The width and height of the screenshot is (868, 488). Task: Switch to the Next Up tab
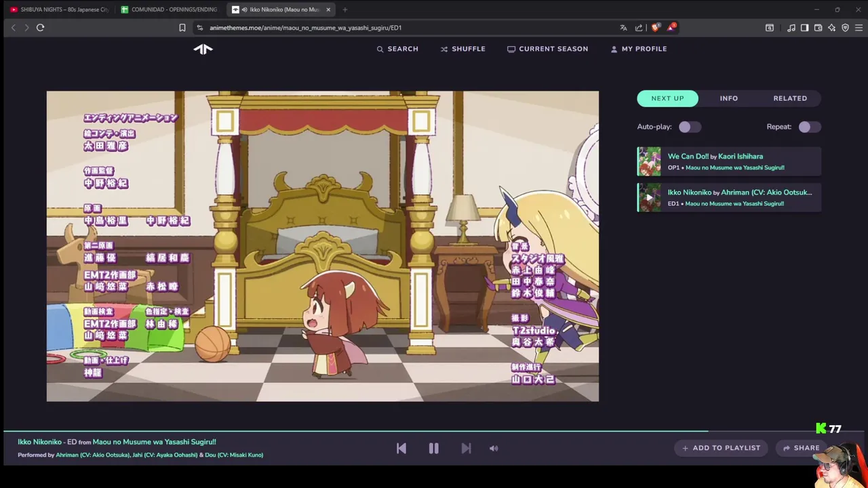pyautogui.click(x=667, y=98)
